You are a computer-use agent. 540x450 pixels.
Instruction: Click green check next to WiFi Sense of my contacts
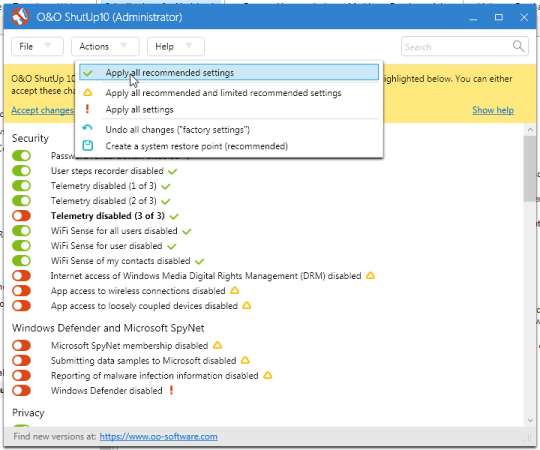point(199,261)
